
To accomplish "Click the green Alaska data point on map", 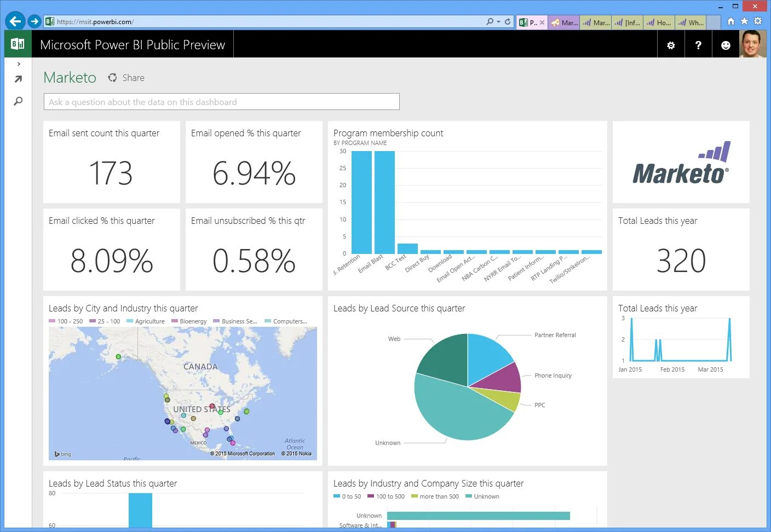I will coord(118,357).
